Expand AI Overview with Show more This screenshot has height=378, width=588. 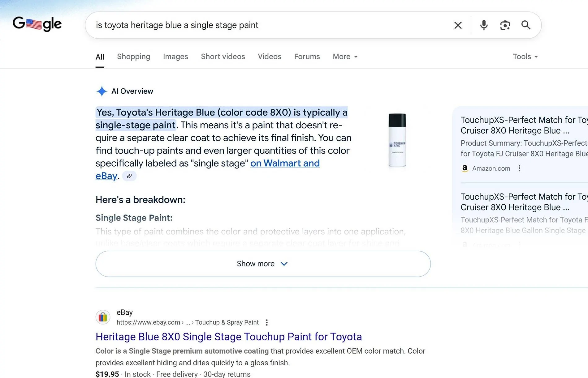pos(263,264)
